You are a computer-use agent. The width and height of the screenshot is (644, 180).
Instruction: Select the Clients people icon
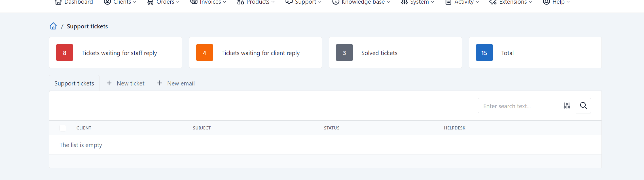pos(107,2)
